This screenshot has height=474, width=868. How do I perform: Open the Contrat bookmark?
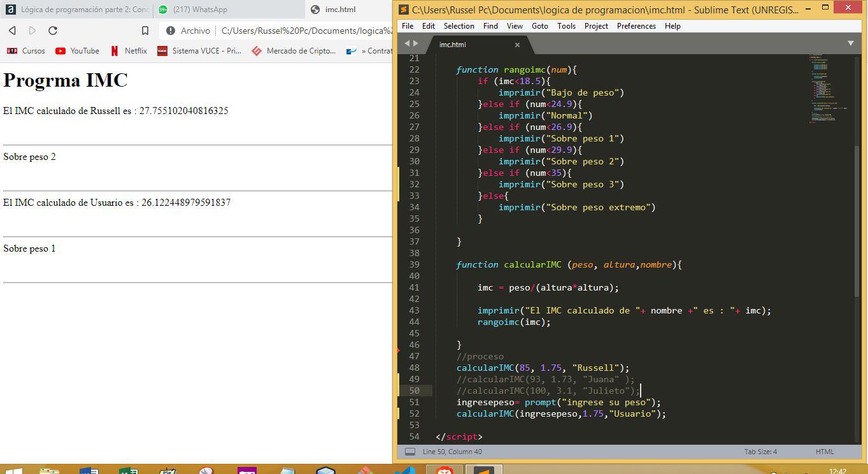click(369, 51)
